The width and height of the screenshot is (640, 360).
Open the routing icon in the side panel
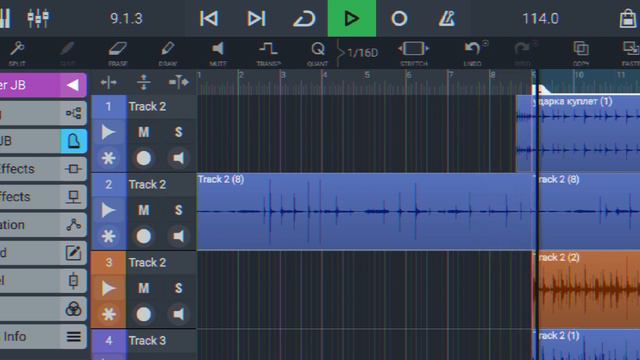point(73,113)
